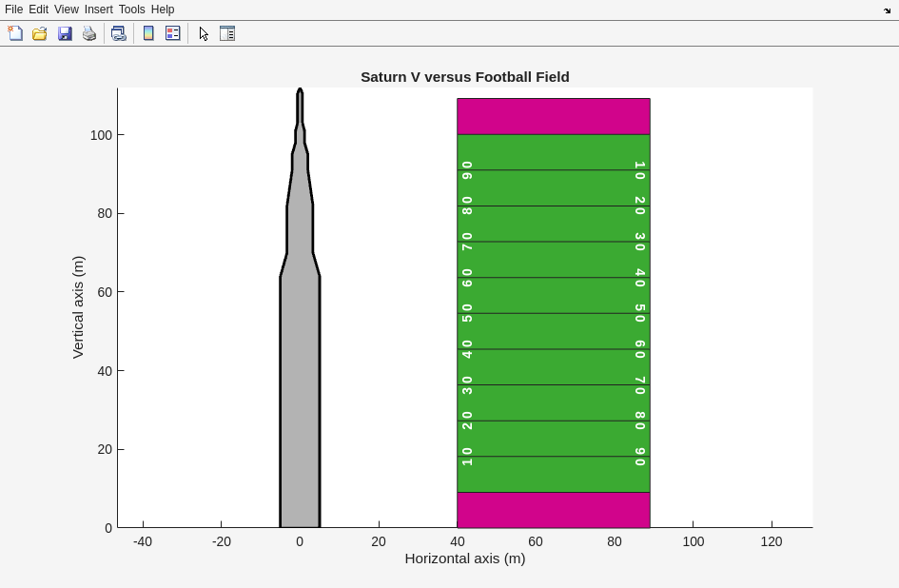Insert a legend using the toolbar icon
Screen dimensions: 899x588
click(173, 33)
